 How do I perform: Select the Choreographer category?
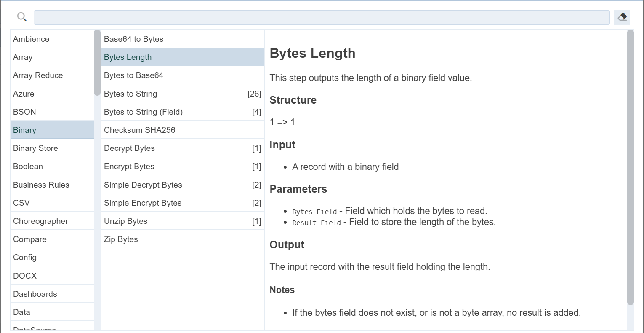coord(40,221)
